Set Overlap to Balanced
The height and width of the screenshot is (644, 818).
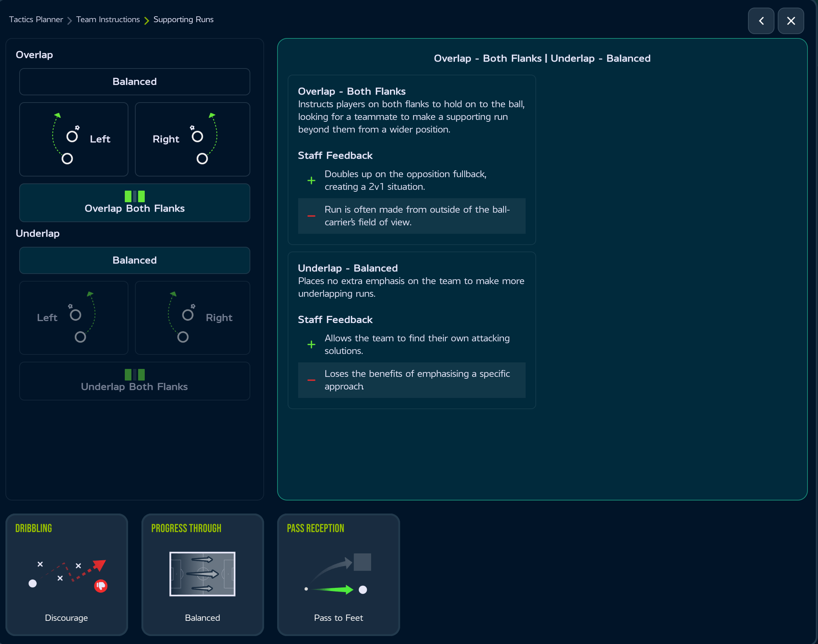pyautogui.click(x=135, y=82)
